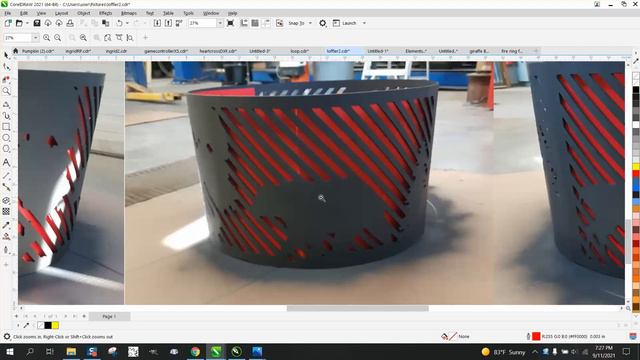The height and width of the screenshot is (360, 640).
Task: Select the Pick tool in the toolbox
Action: click(x=6, y=55)
